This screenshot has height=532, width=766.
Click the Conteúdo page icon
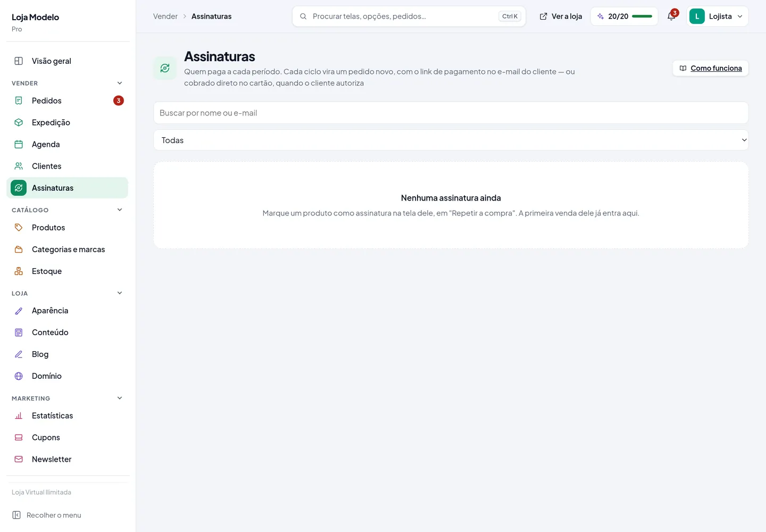pos(19,332)
